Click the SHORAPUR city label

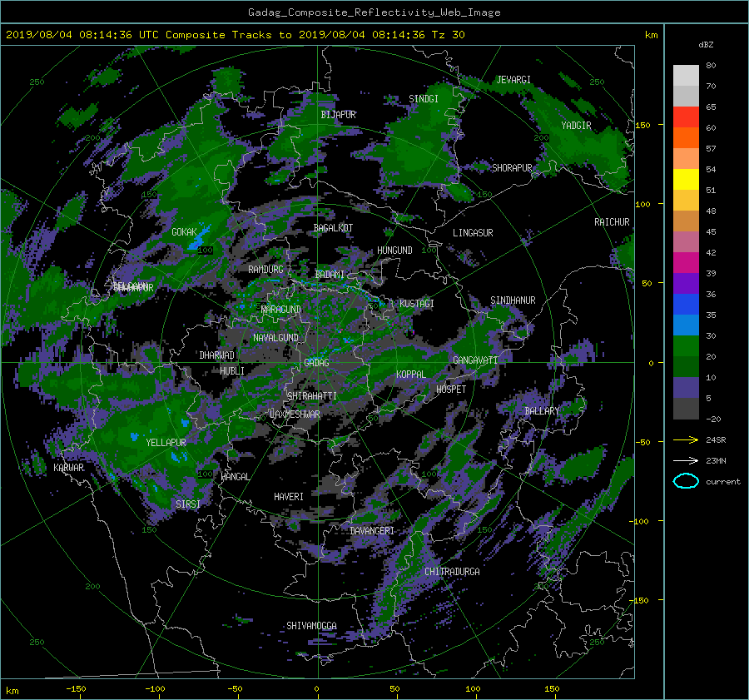(512, 168)
